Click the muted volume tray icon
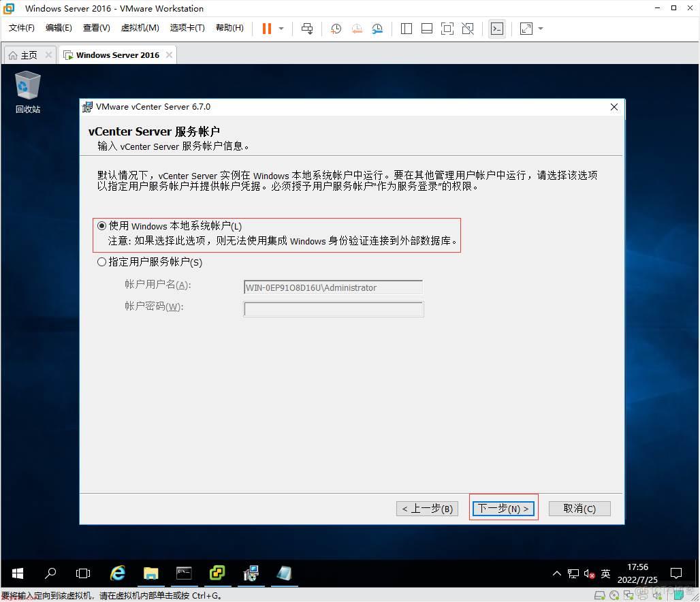The width and height of the screenshot is (700, 602). [x=589, y=573]
